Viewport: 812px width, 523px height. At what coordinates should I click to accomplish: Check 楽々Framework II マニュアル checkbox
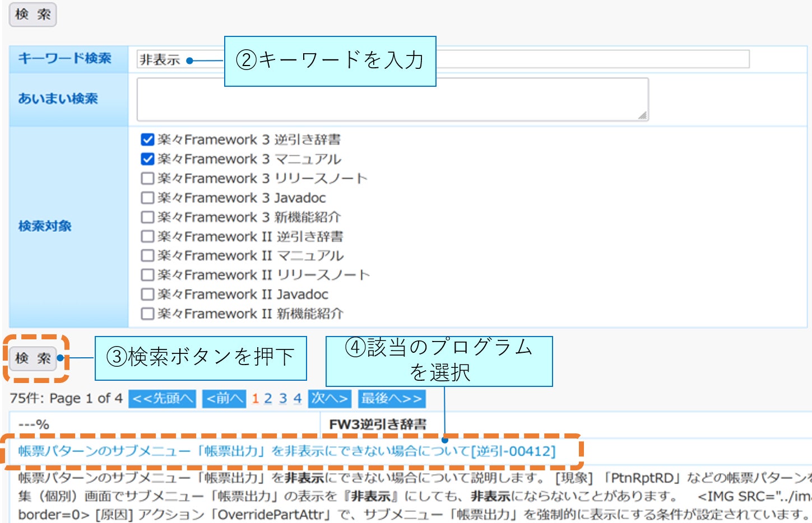click(147, 255)
